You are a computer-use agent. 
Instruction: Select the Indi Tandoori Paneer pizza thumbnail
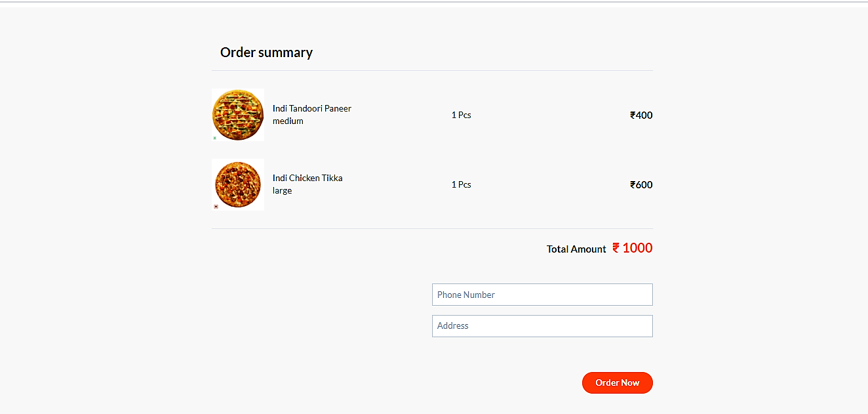tap(237, 114)
